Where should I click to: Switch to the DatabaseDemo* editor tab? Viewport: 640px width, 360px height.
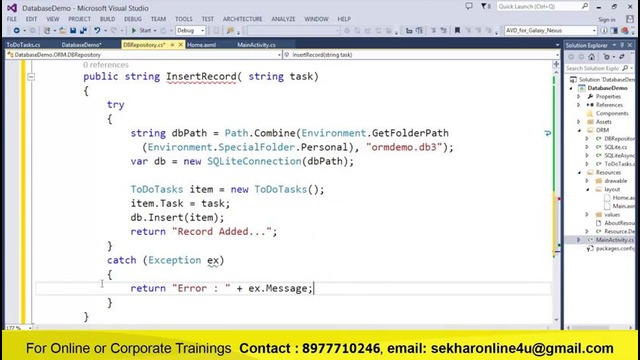pos(81,45)
